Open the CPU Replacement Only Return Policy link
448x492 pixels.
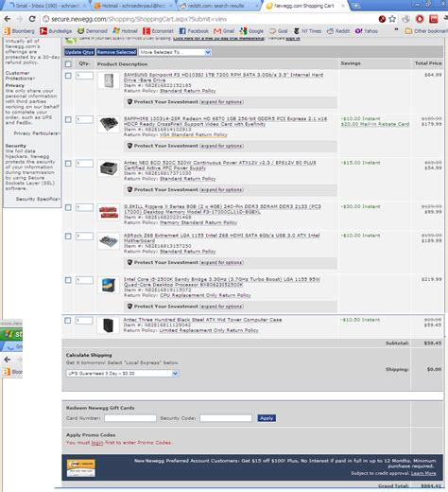(x=205, y=295)
